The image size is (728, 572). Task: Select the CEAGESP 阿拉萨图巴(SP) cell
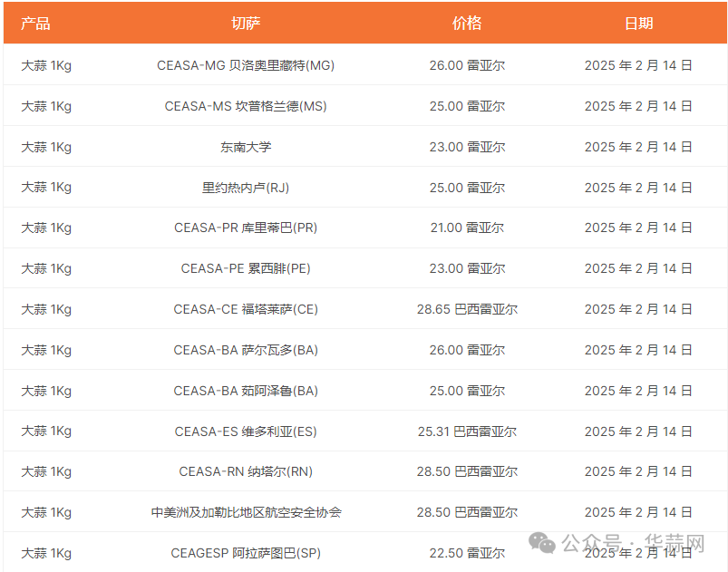coord(246,553)
